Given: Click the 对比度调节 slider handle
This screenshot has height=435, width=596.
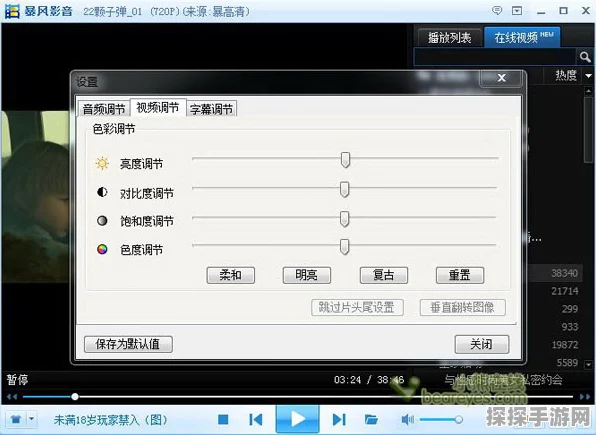Looking at the screenshot, I should click(344, 189).
